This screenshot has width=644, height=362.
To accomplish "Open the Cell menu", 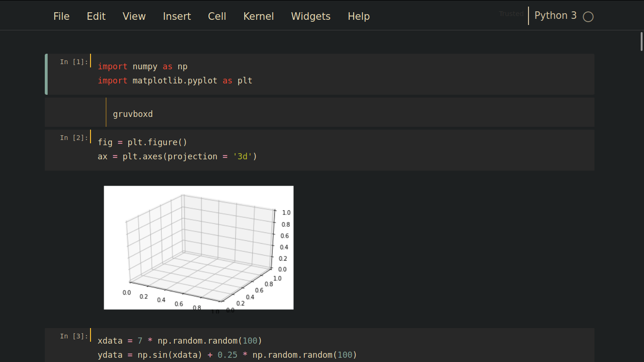I will point(217,16).
